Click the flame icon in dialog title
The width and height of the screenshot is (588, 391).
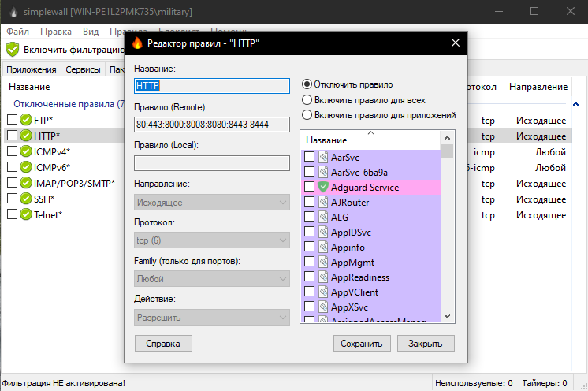tap(137, 43)
